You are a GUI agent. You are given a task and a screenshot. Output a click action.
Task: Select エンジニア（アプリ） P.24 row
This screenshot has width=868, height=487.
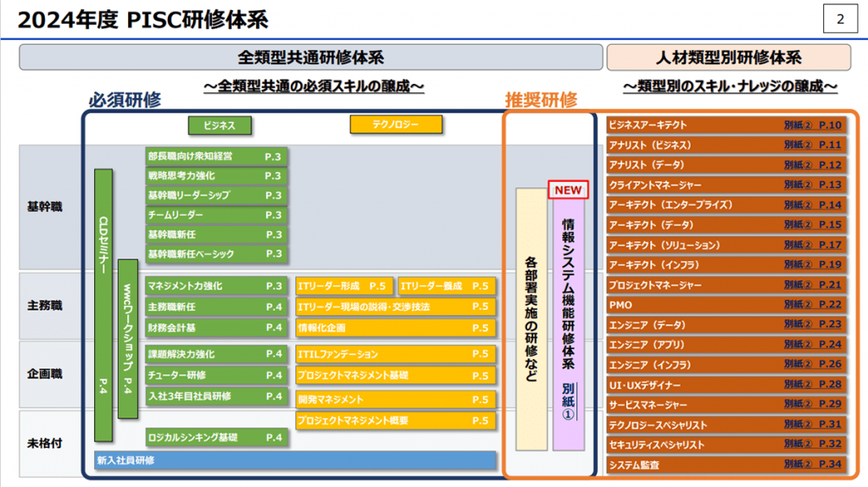coord(726,344)
